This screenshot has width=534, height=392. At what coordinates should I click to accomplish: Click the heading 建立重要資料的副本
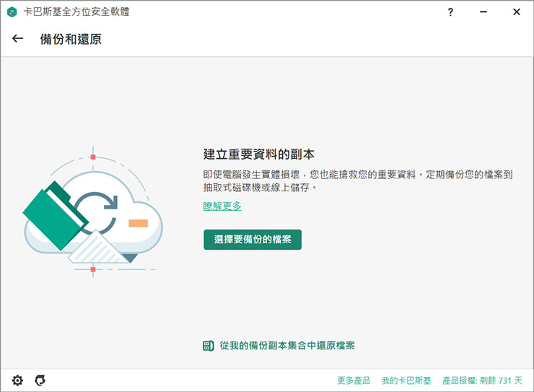(x=259, y=154)
